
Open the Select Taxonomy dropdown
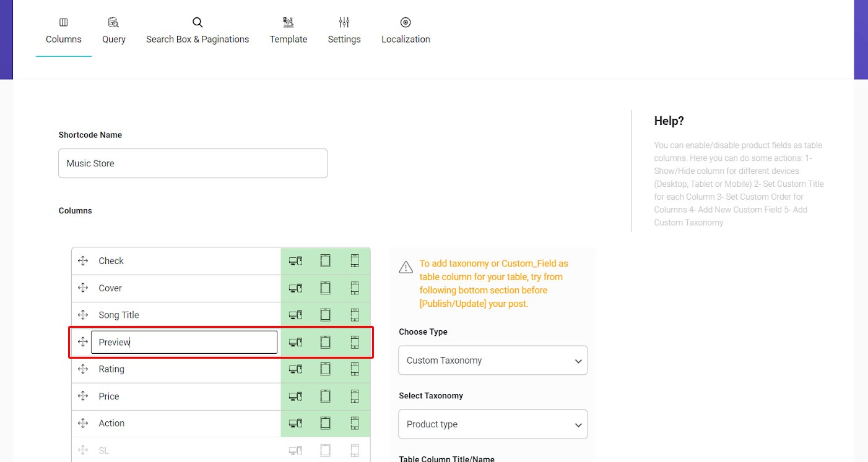[x=493, y=424]
